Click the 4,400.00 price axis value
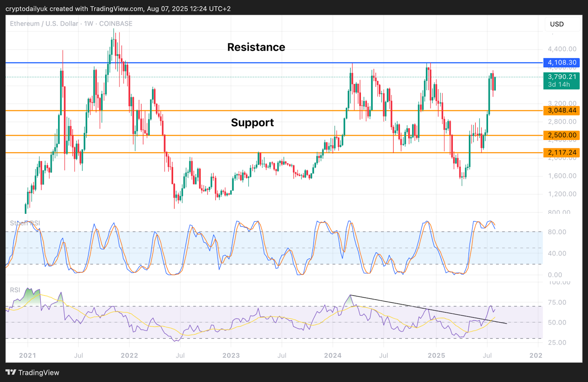The height and width of the screenshot is (382, 588). (562, 49)
